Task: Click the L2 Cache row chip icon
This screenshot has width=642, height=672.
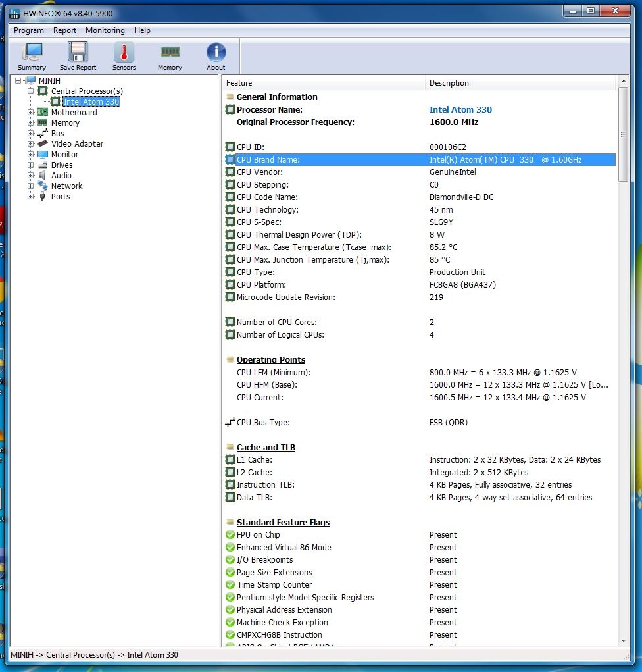Action: (x=230, y=473)
